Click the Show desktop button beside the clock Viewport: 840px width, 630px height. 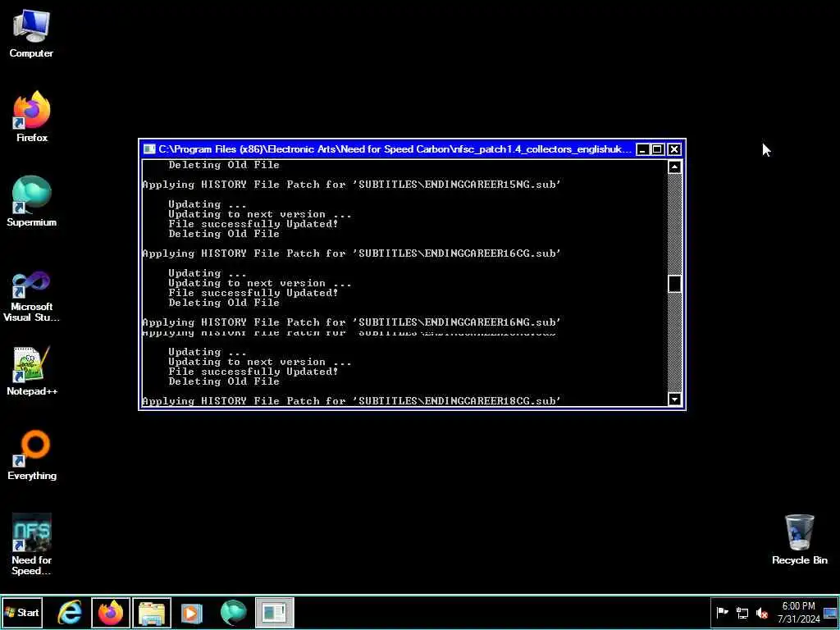coord(830,613)
